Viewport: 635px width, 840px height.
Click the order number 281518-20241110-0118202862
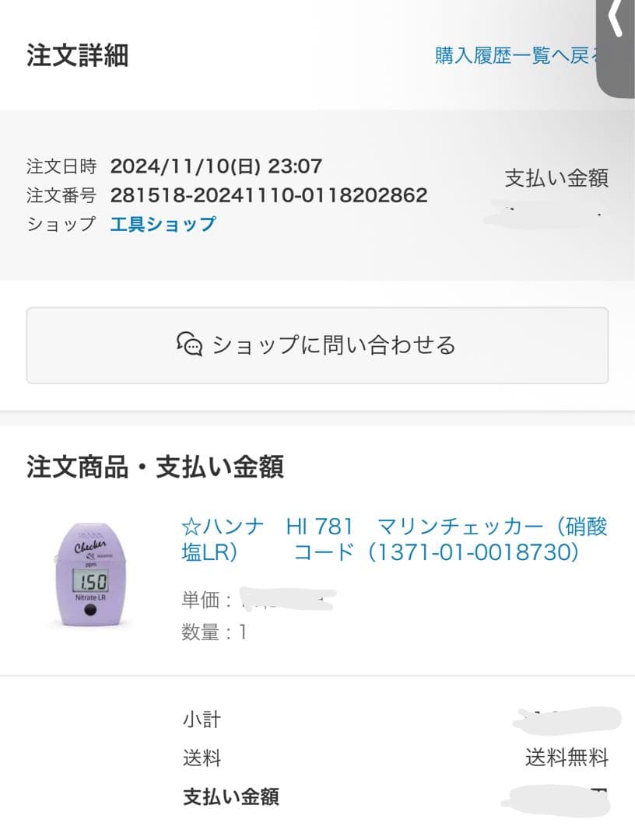click(x=268, y=195)
